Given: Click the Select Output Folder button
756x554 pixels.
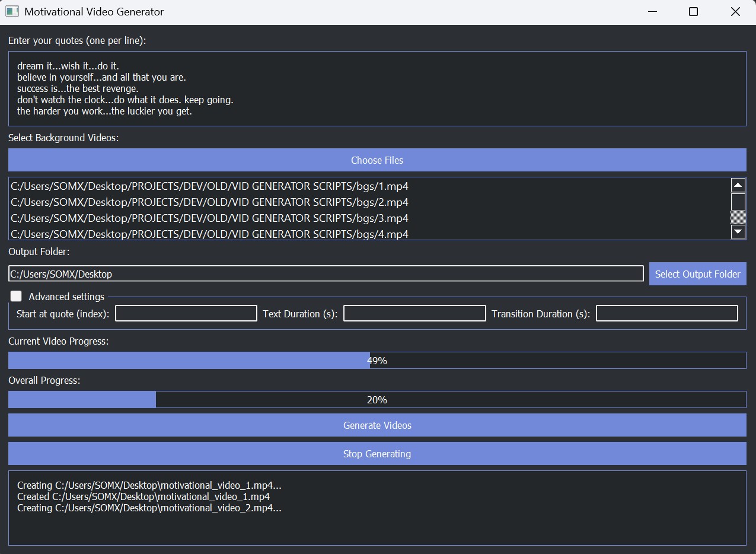Looking at the screenshot, I should click(x=697, y=274).
